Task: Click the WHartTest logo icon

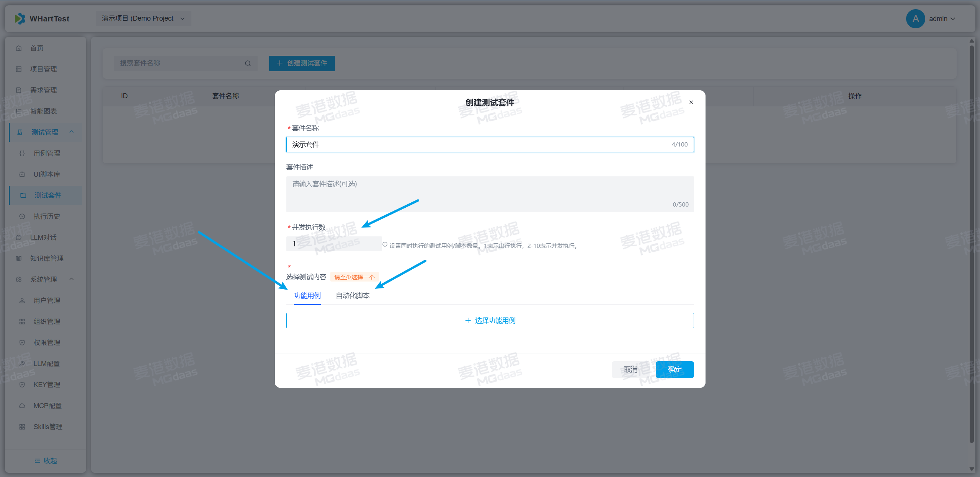Action: coord(20,19)
